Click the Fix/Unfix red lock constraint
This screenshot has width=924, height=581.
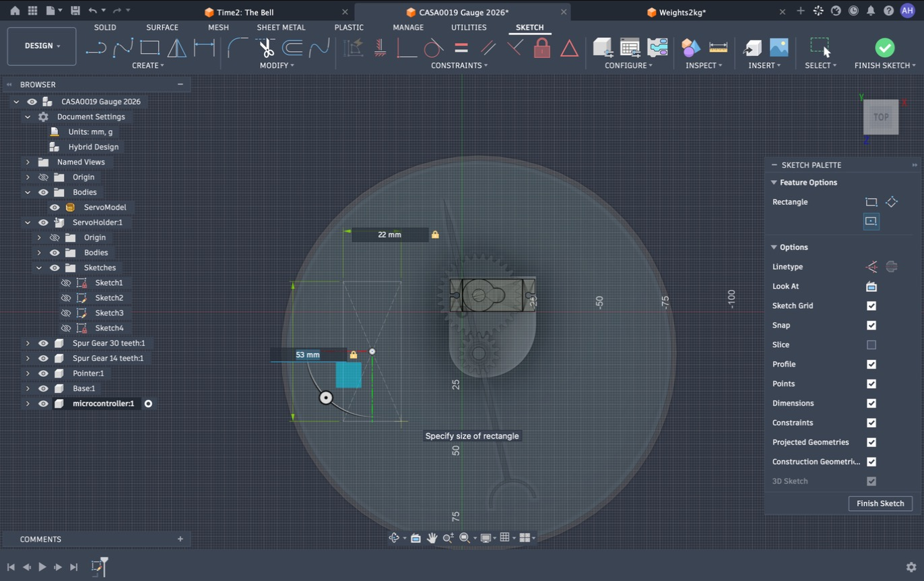coord(542,48)
